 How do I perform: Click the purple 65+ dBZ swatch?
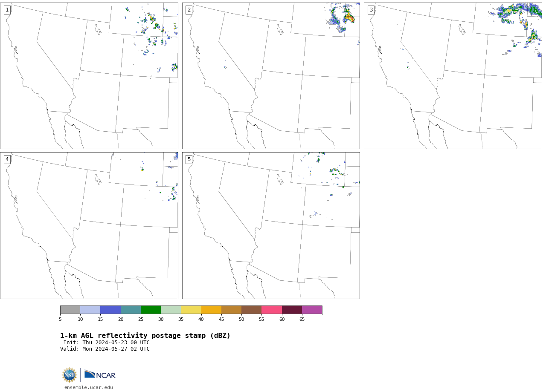(312, 310)
